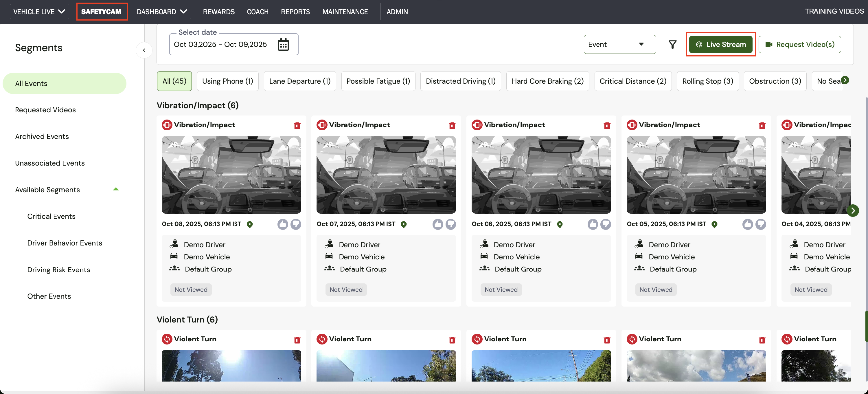Thumbs down the Oct 06 event
The height and width of the screenshot is (394, 868).
tap(606, 224)
